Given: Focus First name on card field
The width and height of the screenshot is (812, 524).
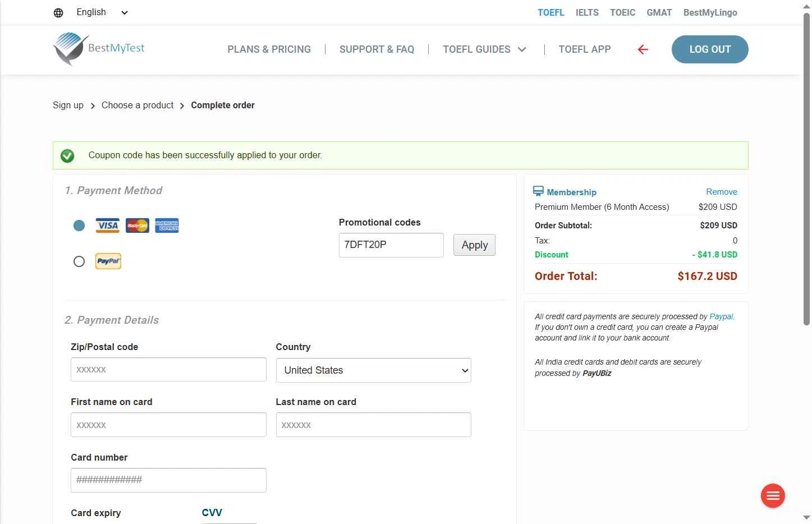Looking at the screenshot, I should pos(168,425).
